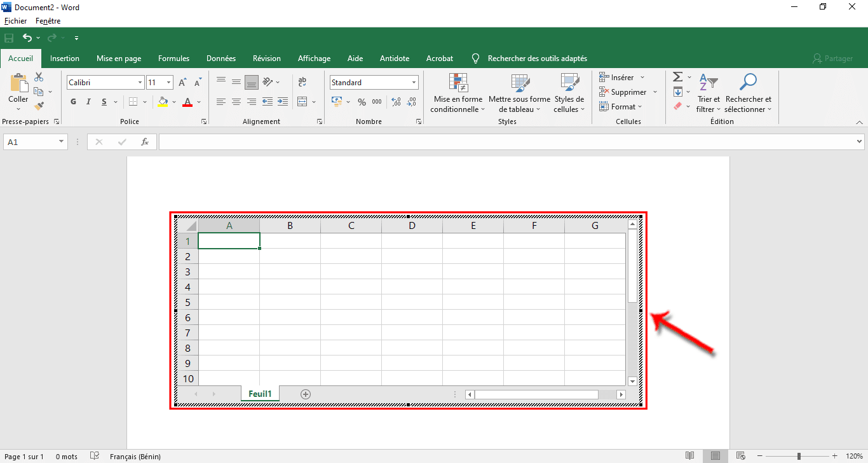Switch to the Données tab

[221, 59]
